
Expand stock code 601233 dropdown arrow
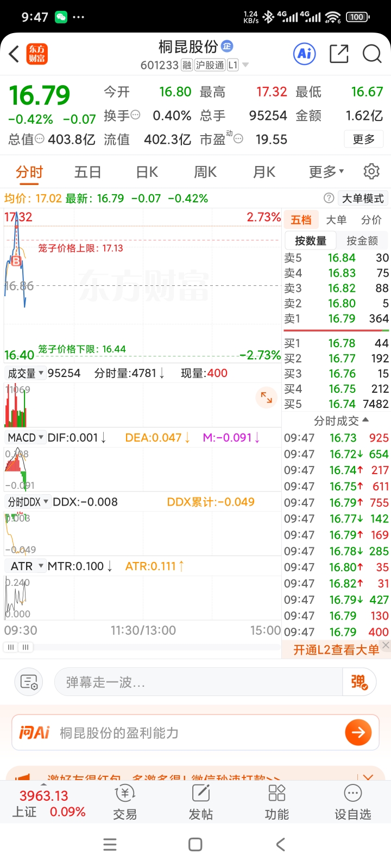coord(245,65)
